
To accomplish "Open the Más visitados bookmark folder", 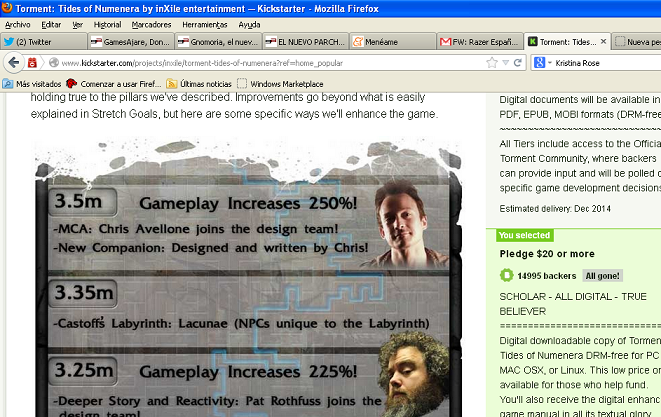I will coord(32,84).
